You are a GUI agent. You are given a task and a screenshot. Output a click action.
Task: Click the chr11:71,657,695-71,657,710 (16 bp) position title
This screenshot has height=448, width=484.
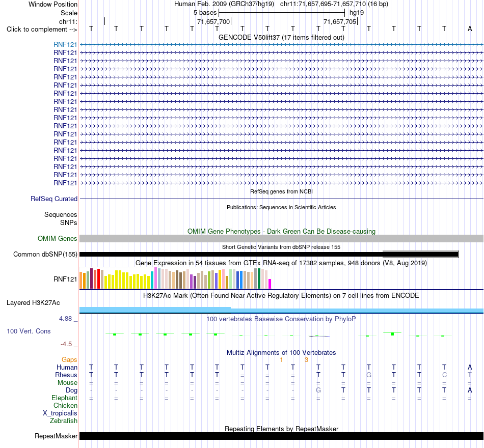pos(334,4)
